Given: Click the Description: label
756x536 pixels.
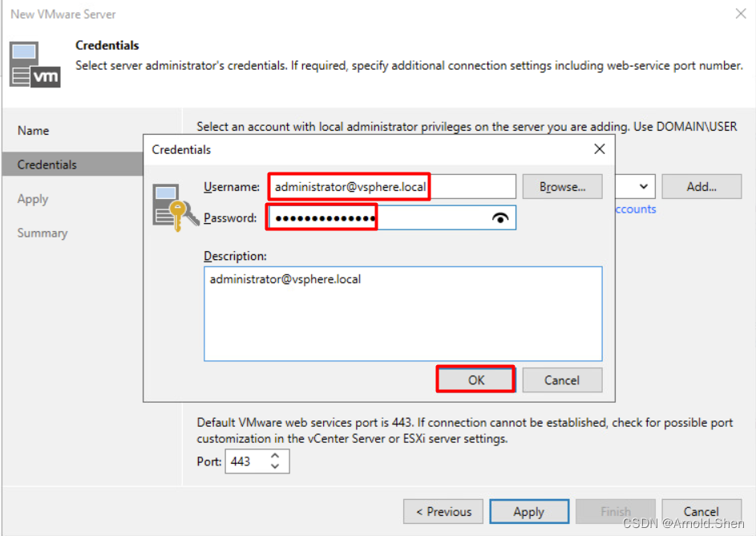Looking at the screenshot, I should click(x=235, y=256).
